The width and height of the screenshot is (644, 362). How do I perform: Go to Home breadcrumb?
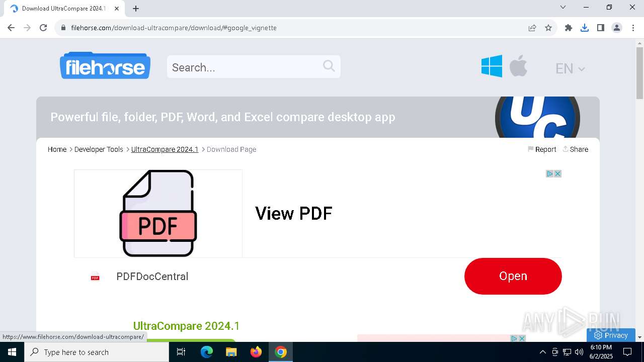tap(57, 149)
